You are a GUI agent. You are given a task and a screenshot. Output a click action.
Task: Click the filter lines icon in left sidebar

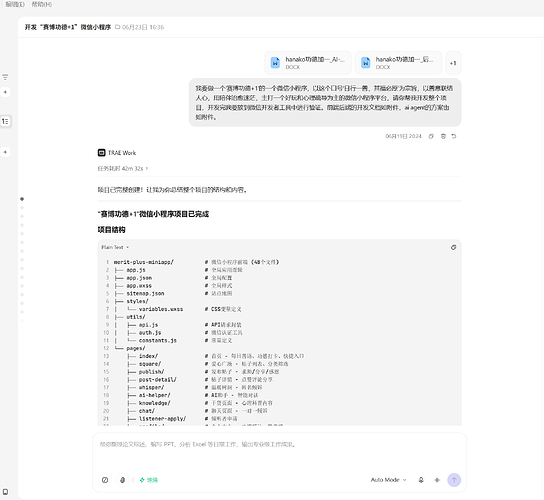pos(5,77)
